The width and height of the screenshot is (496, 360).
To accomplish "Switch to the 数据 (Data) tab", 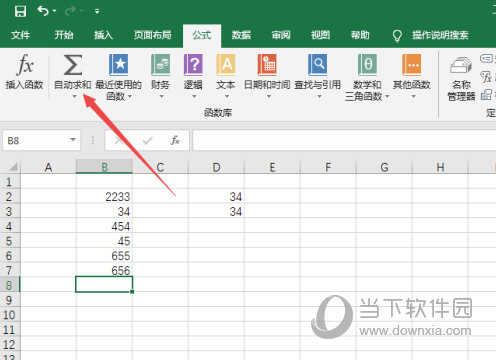I will 241,35.
